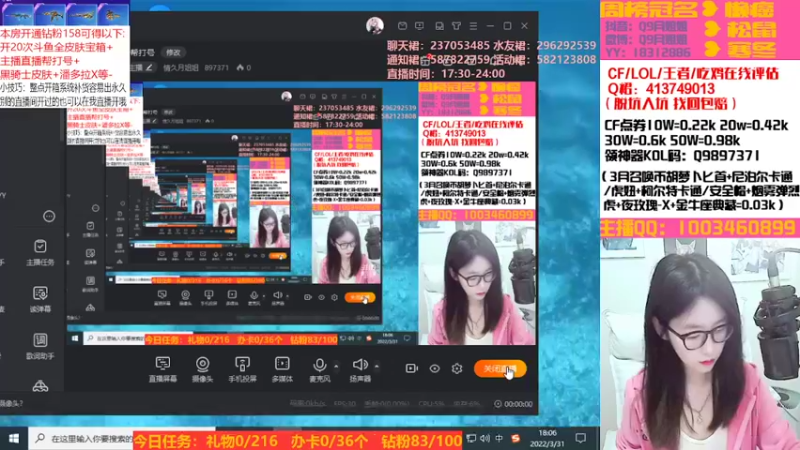Click the Sogou S tray icon

coord(515,438)
